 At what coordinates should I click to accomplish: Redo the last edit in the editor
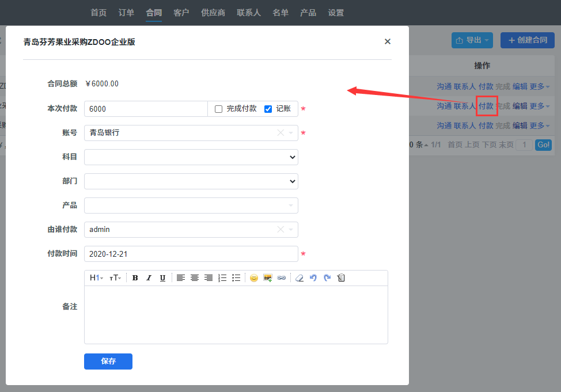pos(327,278)
